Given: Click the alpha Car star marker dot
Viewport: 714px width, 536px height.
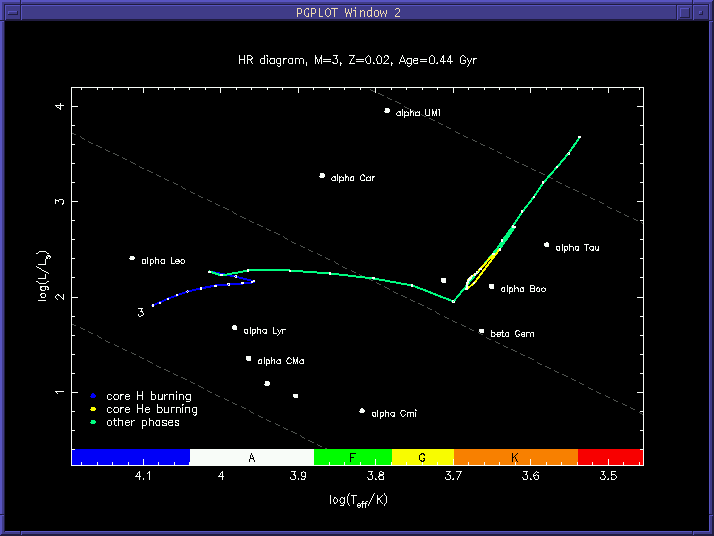Looking at the screenshot, I should tap(322, 176).
